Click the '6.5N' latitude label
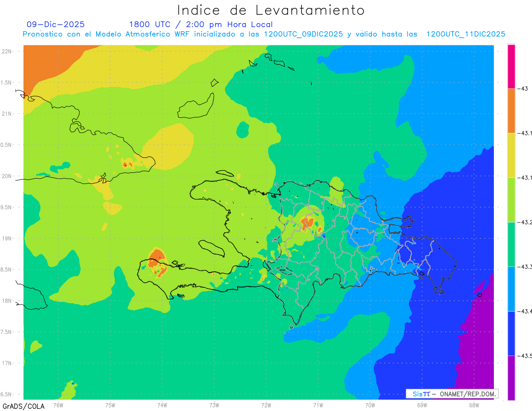Screen dimensions: 532x411 click(x=6, y=394)
